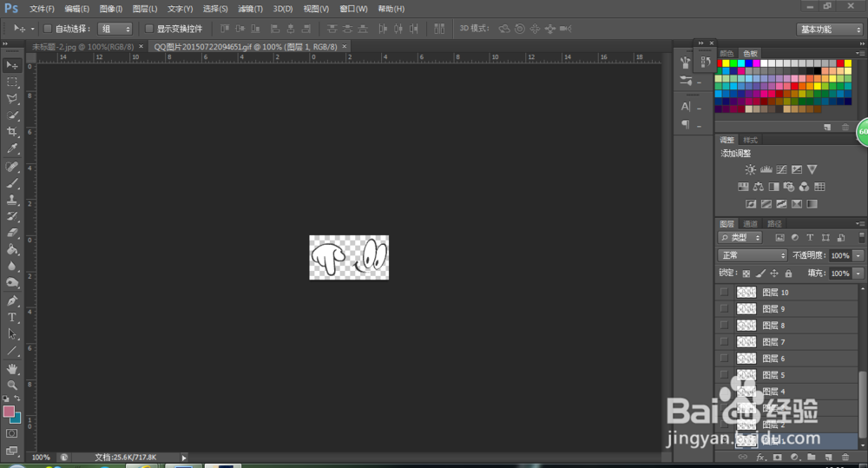Open the 填充 fill dropdown arrow
Image resolution: width=868 pixels, height=468 pixels.
[858, 273]
